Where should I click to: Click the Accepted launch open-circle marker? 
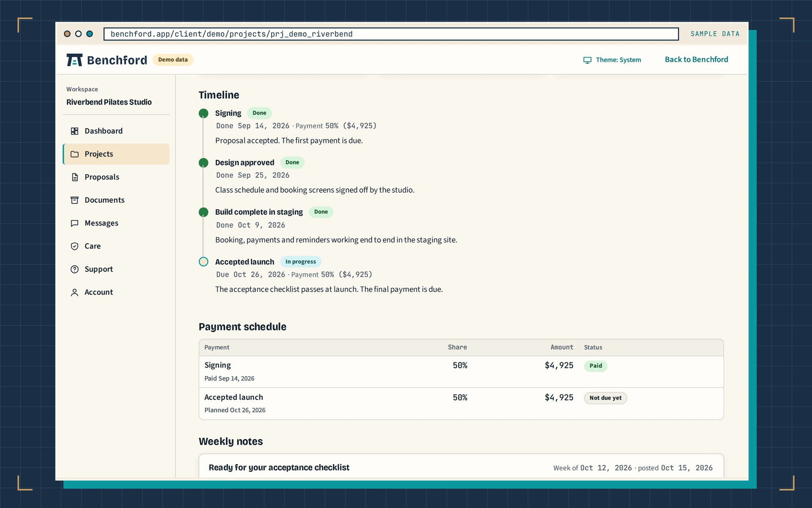[x=203, y=262]
